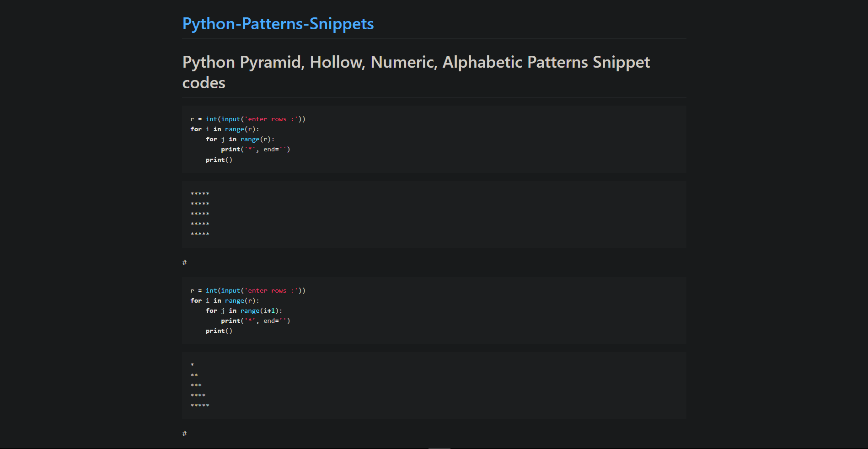Click print('*', end='') in second code block

(255, 321)
